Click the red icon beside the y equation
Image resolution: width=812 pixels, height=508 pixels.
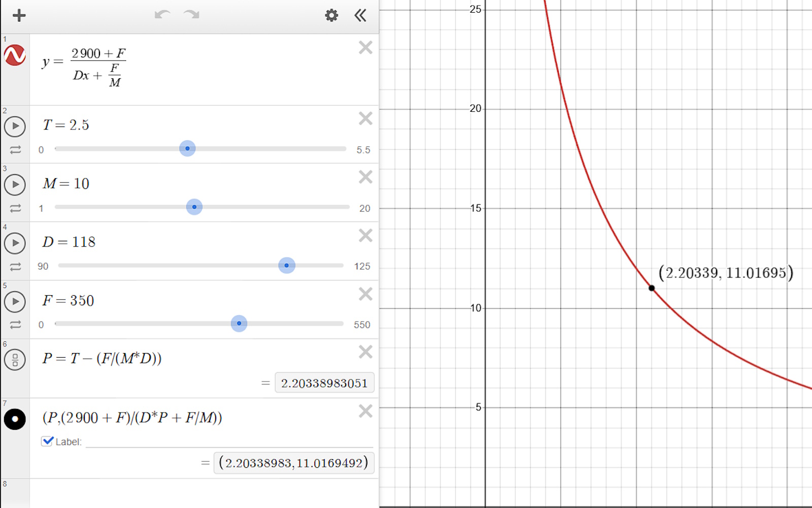click(x=15, y=56)
